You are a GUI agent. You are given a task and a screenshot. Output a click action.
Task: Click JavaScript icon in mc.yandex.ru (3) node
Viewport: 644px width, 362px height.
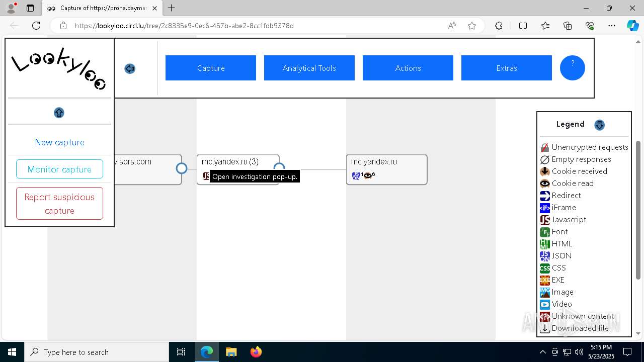tap(206, 175)
